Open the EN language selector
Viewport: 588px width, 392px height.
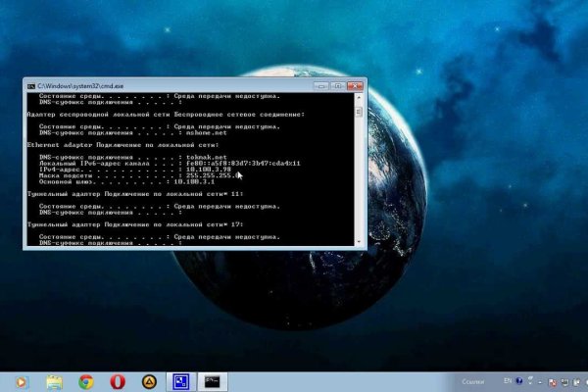508,379
